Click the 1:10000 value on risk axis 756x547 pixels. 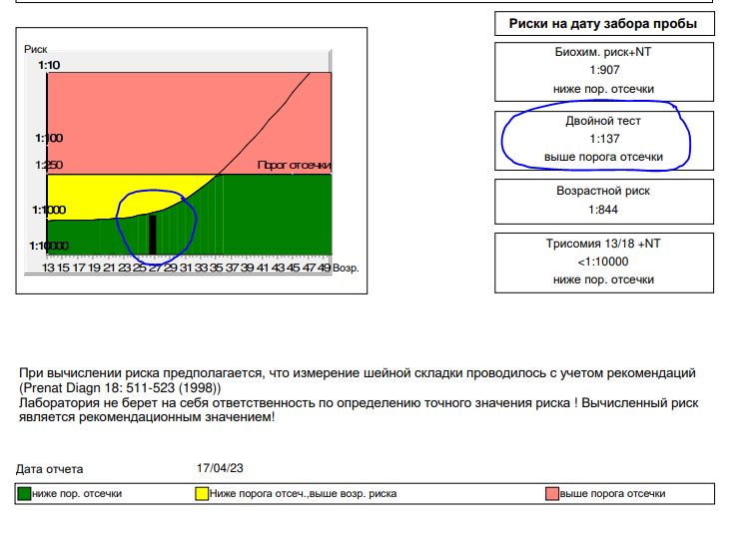pyautogui.click(x=49, y=246)
